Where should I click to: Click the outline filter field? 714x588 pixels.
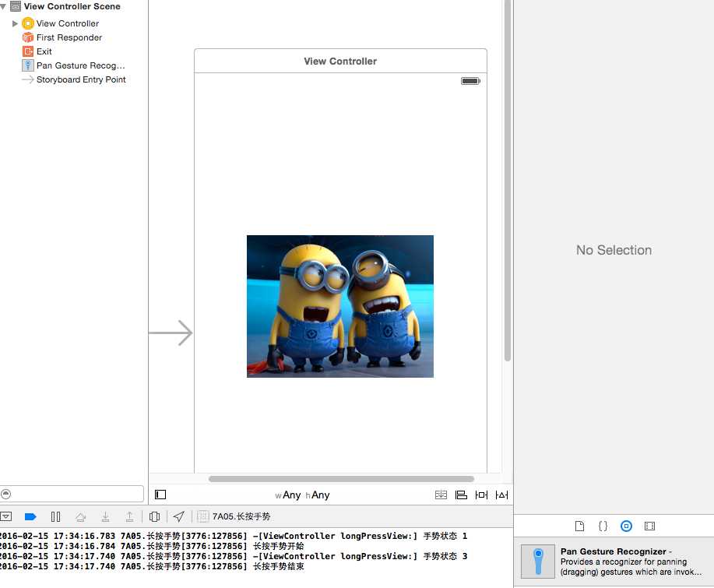pos(72,494)
